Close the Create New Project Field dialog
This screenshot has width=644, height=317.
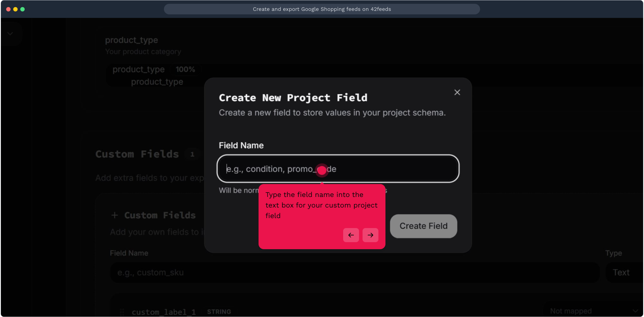click(x=457, y=92)
